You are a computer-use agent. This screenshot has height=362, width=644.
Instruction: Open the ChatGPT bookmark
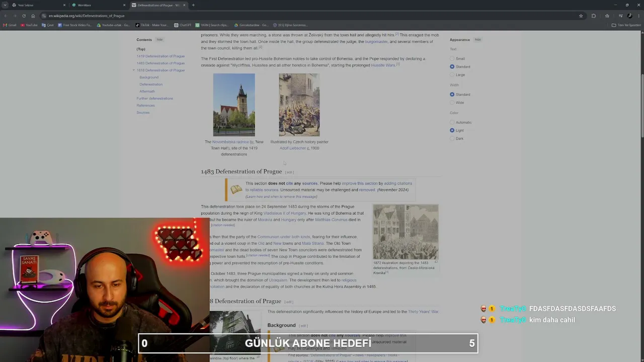(x=183, y=25)
